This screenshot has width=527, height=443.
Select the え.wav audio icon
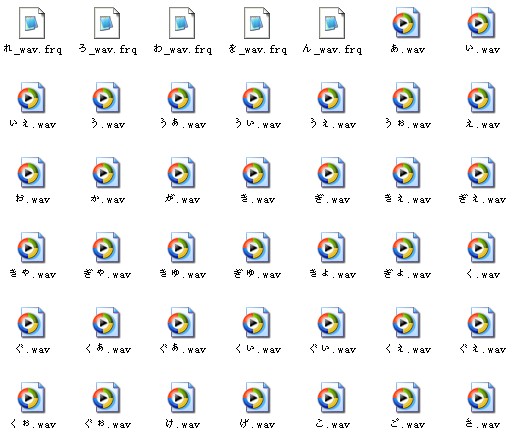[x=482, y=97]
